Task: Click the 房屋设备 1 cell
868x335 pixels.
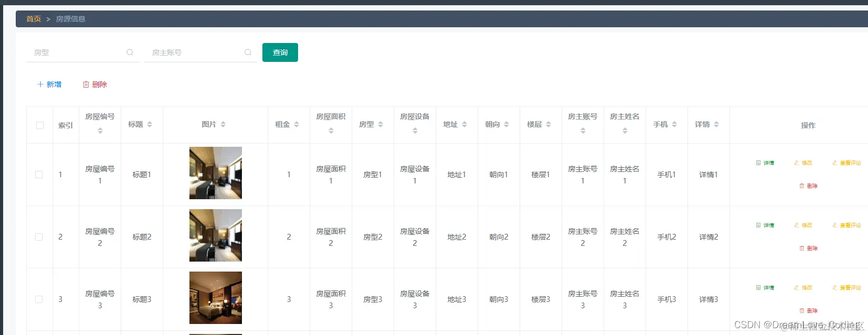Action: (415, 175)
